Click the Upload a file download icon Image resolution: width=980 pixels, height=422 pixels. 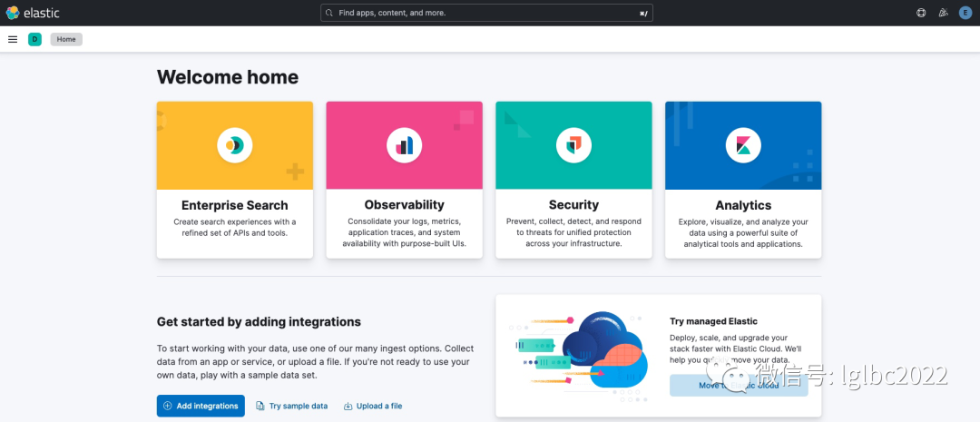point(348,406)
